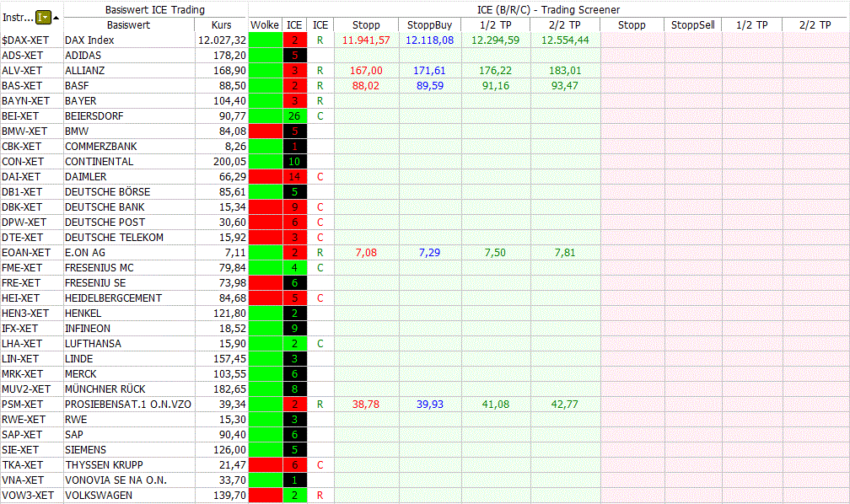Select the $DAX-XET instrument row
850x504 pixels.
(25, 40)
